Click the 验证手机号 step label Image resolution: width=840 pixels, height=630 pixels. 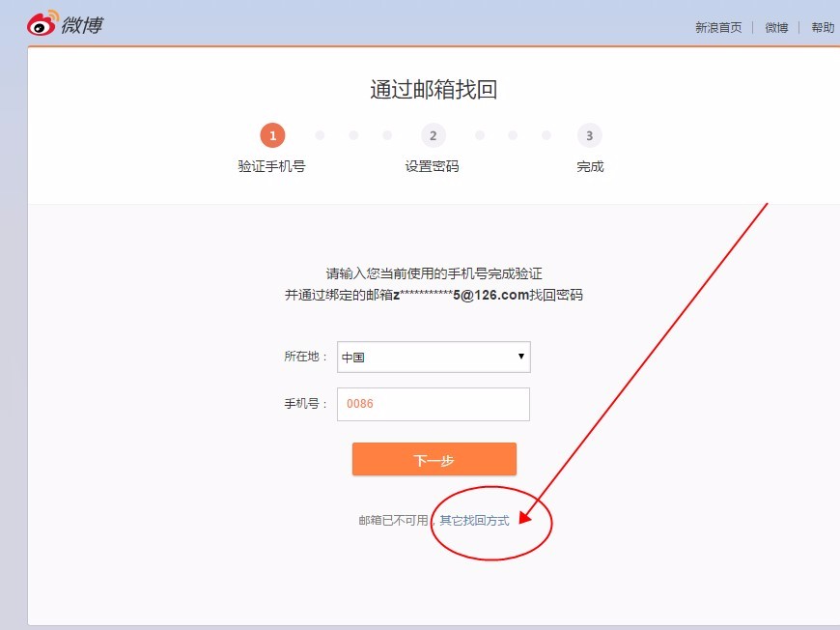click(x=271, y=166)
